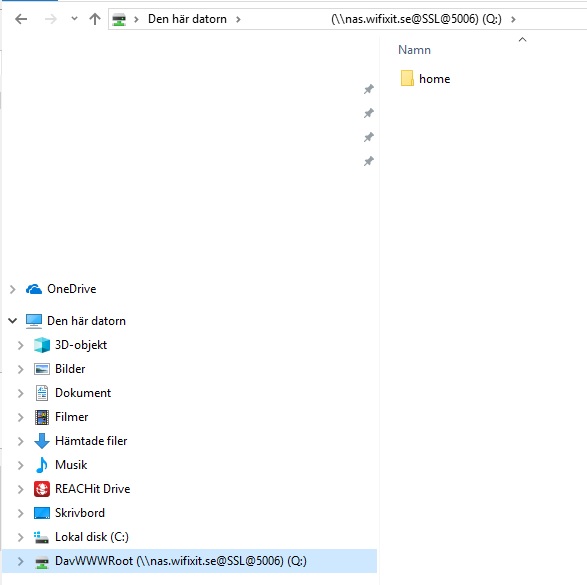
Task: Open the Filmer library
Action: click(x=72, y=417)
